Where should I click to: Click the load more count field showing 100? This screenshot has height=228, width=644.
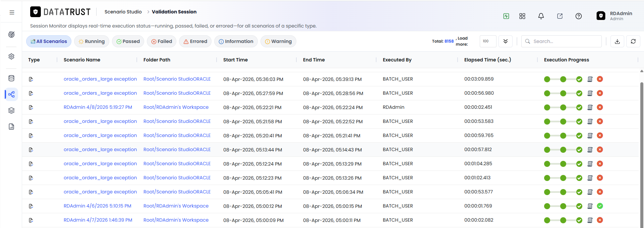488,41
